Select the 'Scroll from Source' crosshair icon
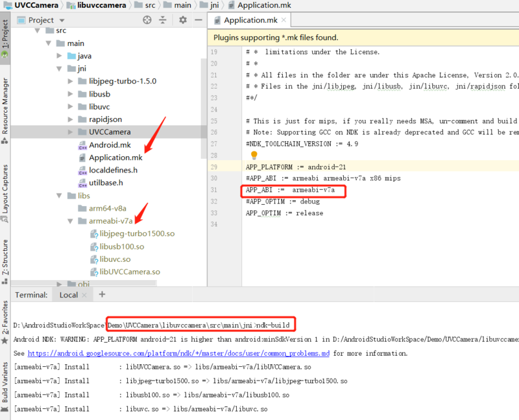This screenshot has width=519, height=420. click(148, 20)
